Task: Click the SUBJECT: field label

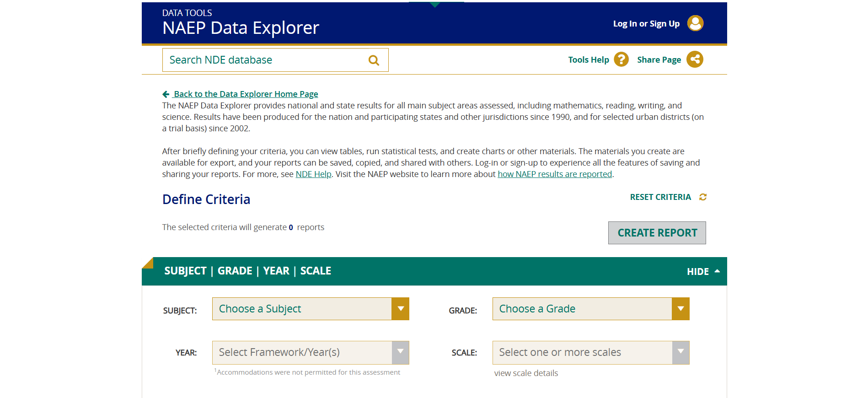Action: coord(180,311)
